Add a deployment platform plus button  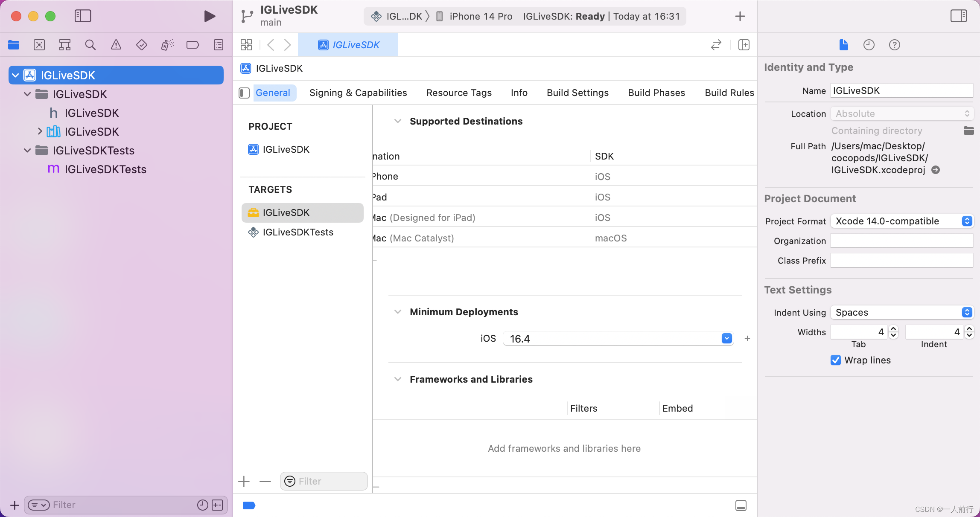coord(747,338)
